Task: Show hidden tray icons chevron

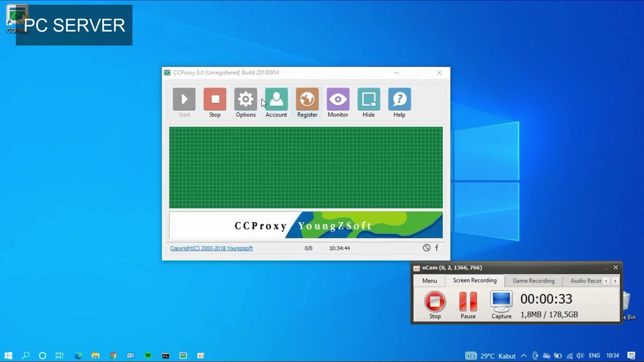Action: click(524, 356)
